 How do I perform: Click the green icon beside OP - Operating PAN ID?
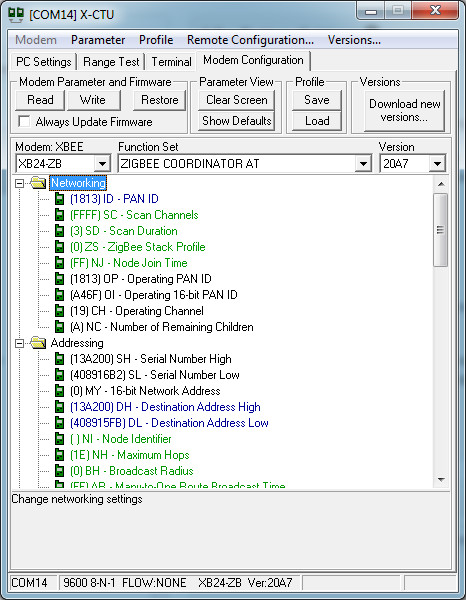59,279
